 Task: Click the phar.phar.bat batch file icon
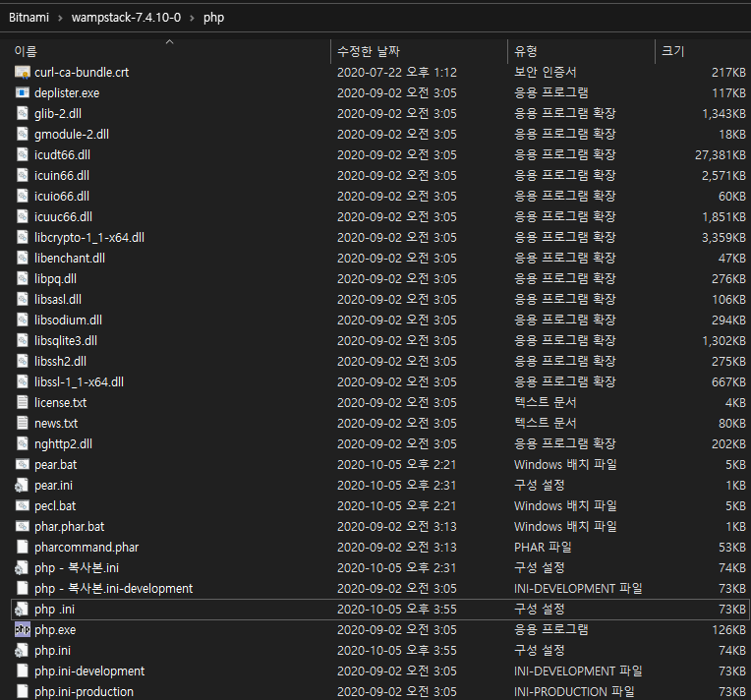pyautogui.click(x=23, y=526)
